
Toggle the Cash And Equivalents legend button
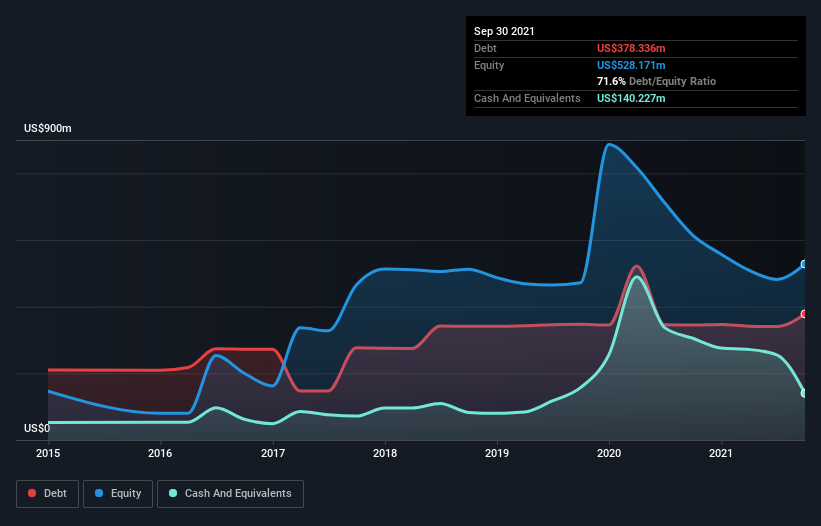(230, 494)
